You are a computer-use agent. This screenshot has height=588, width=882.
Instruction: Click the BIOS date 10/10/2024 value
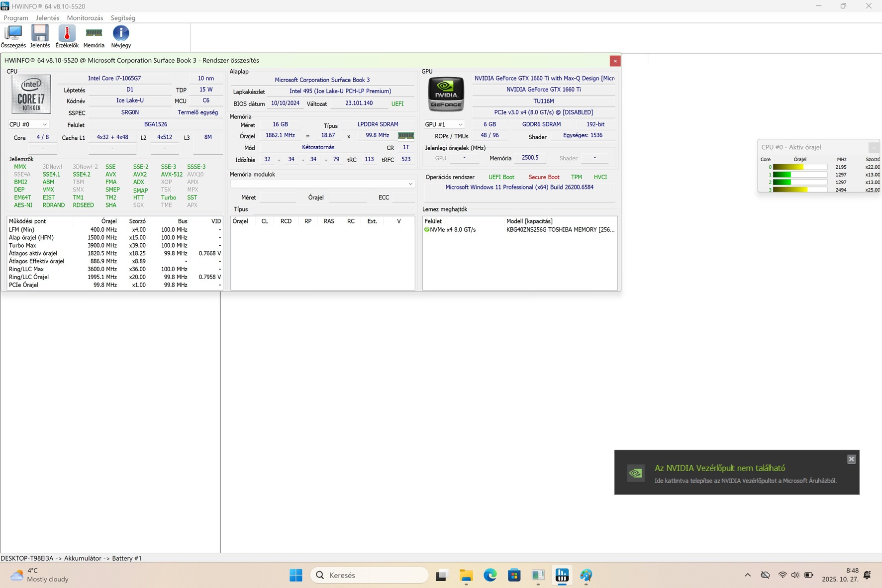(285, 103)
